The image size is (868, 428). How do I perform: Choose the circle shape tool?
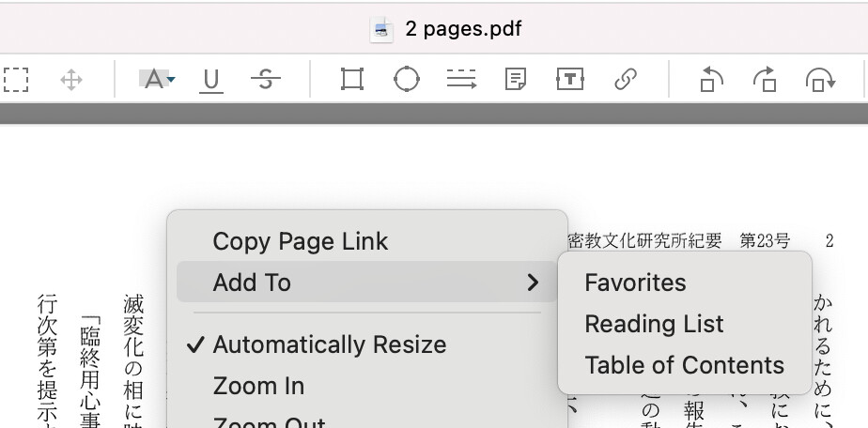[x=407, y=80]
